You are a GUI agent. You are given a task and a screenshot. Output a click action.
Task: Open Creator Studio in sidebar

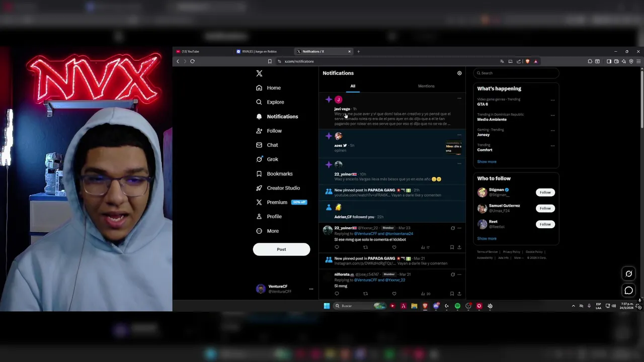(x=278, y=188)
